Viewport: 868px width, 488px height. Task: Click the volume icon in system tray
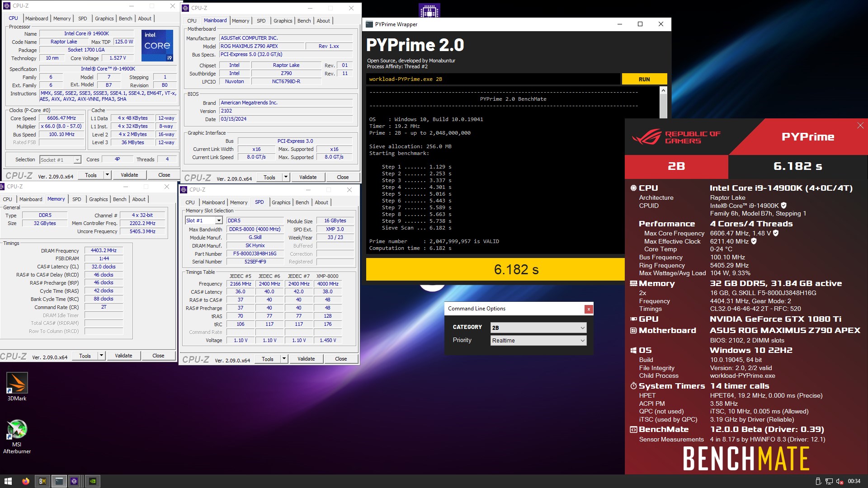pyautogui.click(x=840, y=481)
